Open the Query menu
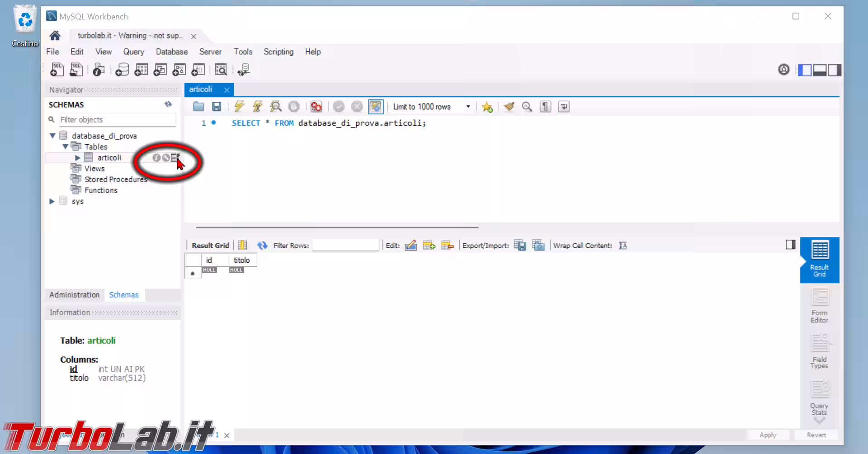The width and height of the screenshot is (868, 454). [x=133, y=52]
